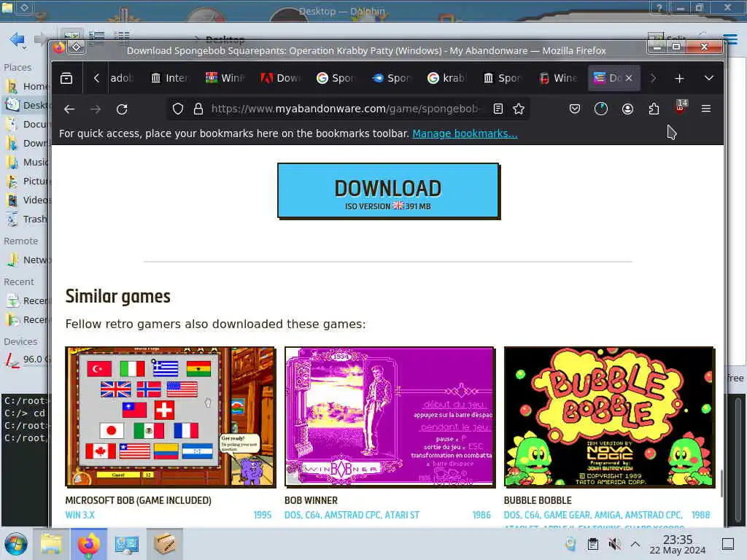Open Network in Dolphin's Remote section
Screen dimensions: 747x560
pyautogui.click(x=27, y=260)
